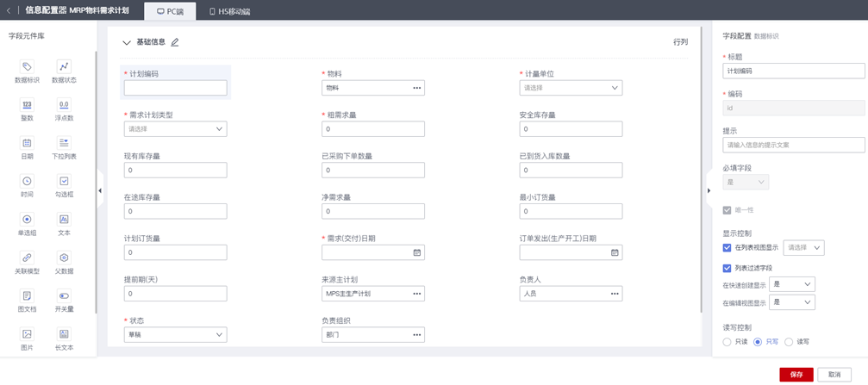Select the 只读 radio button

coord(727,342)
